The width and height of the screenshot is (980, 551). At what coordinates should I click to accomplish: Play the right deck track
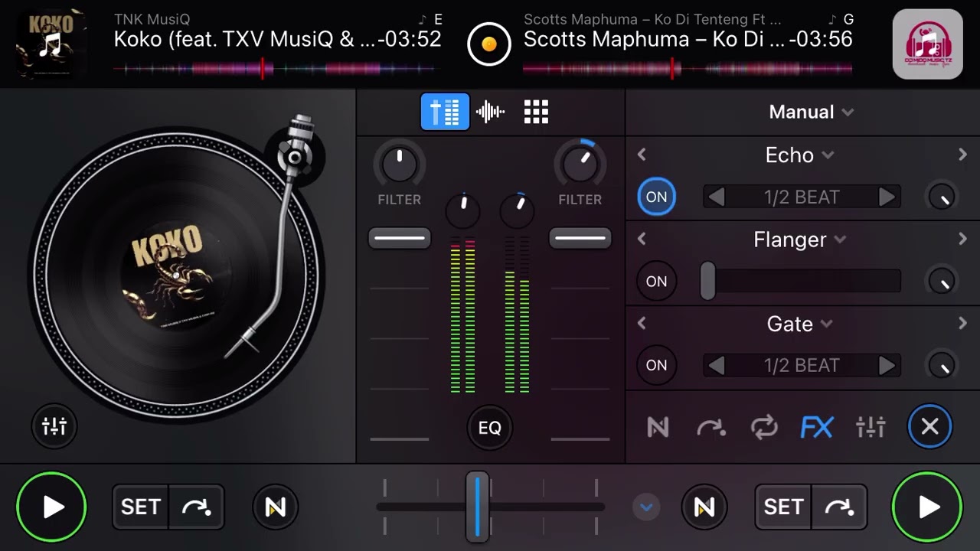click(x=927, y=507)
